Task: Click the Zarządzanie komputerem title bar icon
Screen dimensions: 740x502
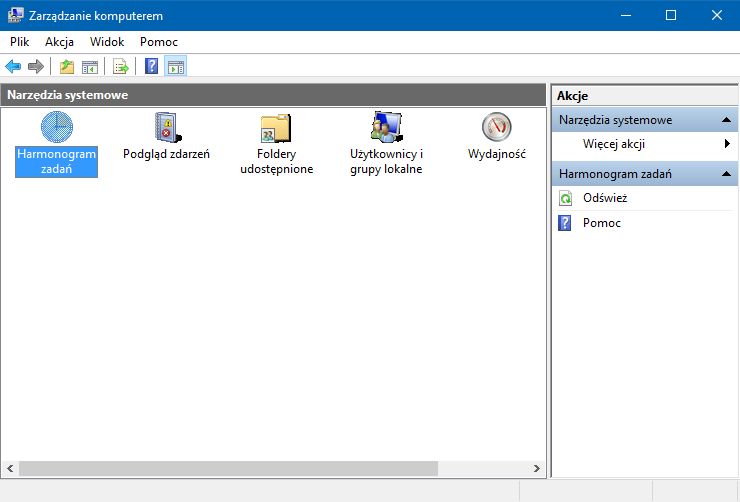Action: (15, 15)
